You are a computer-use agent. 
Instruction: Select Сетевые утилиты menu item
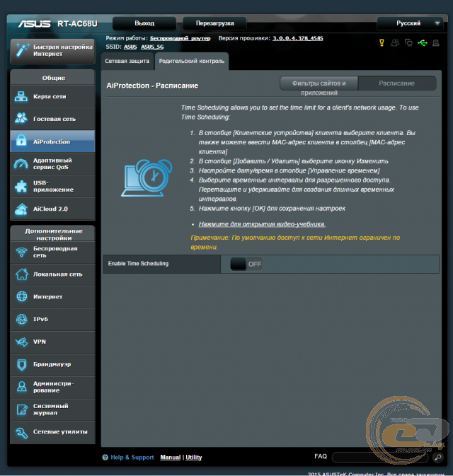pyautogui.click(x=52, y=432)
